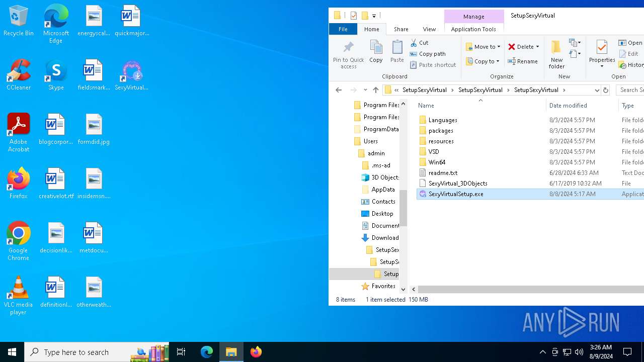644x362 pixels.
Task: Click Cut in Clipboard group
Action: tap(420, 43)
